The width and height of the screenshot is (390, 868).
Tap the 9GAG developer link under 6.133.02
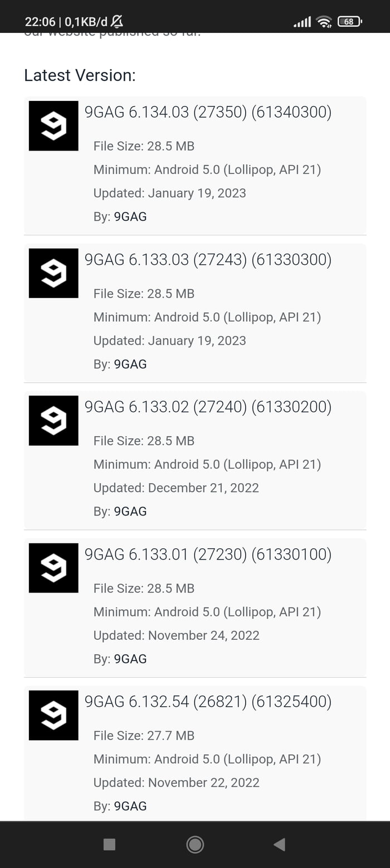coord(130,512)
